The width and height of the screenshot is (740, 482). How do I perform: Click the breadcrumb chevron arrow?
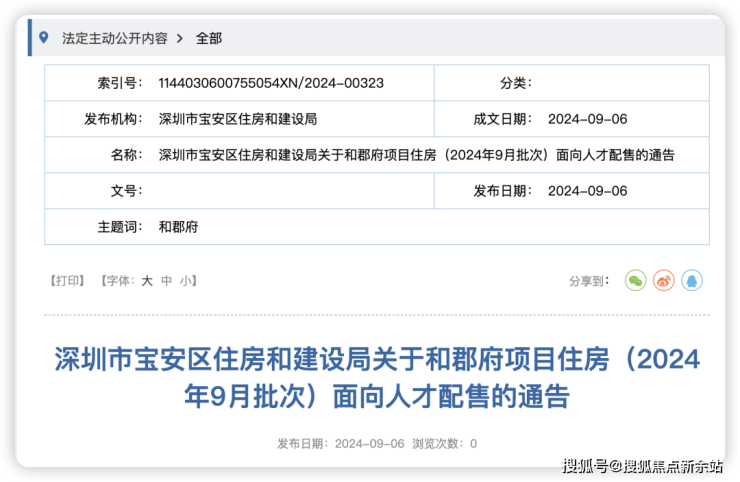click(x=180, y=38)
